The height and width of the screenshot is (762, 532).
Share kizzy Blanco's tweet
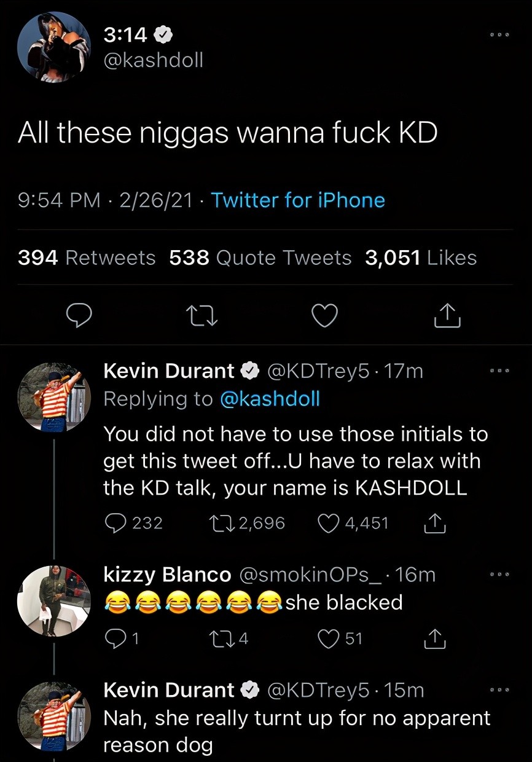[435, 639]
